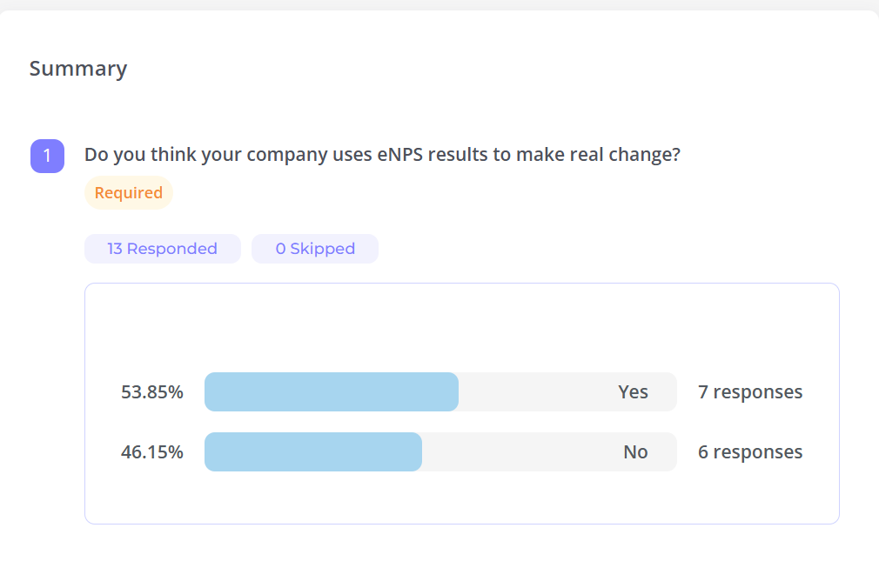Click the 6 responses count
Viewport: 879px width, 588px height.
pos(750,452)
